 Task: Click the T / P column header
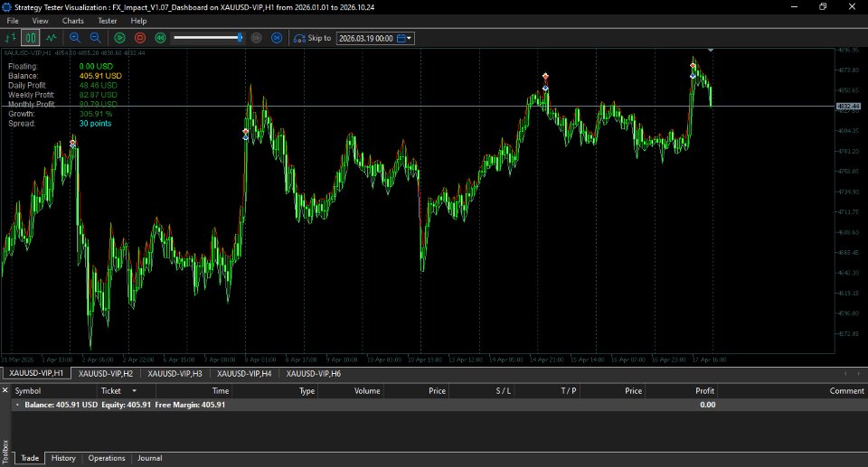pos(547,390)
